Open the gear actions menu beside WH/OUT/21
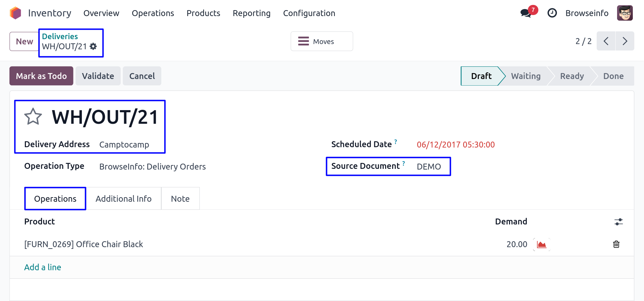 pyautogui.click(x=93, y=46)
